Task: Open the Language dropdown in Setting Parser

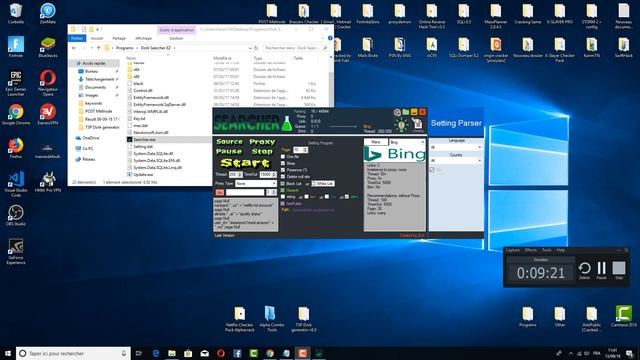Action: [x=456, y=147]
